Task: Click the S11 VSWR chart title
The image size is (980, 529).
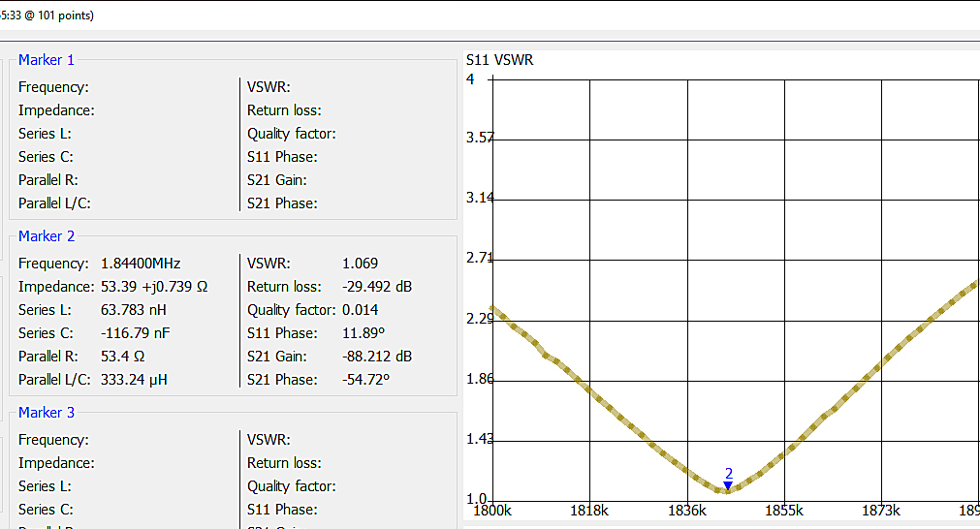Action: 499,60
